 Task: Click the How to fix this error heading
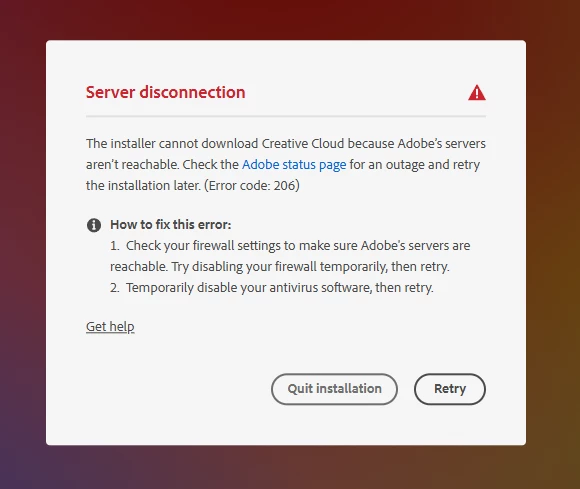(171, 225)
